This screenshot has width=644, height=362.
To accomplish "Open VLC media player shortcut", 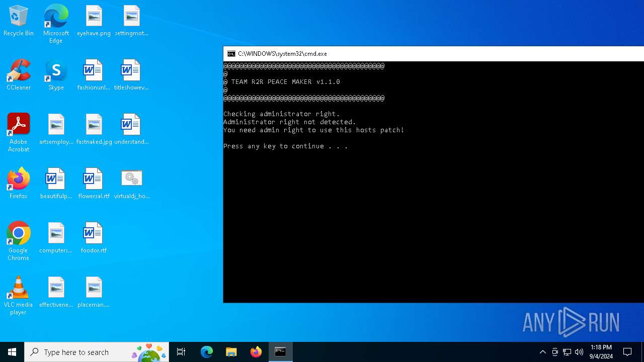I will 19,295.
